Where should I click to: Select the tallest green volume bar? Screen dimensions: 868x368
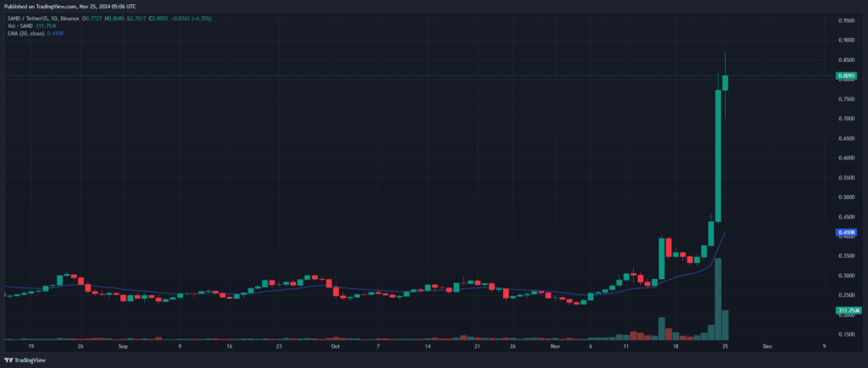pos(718,298)
